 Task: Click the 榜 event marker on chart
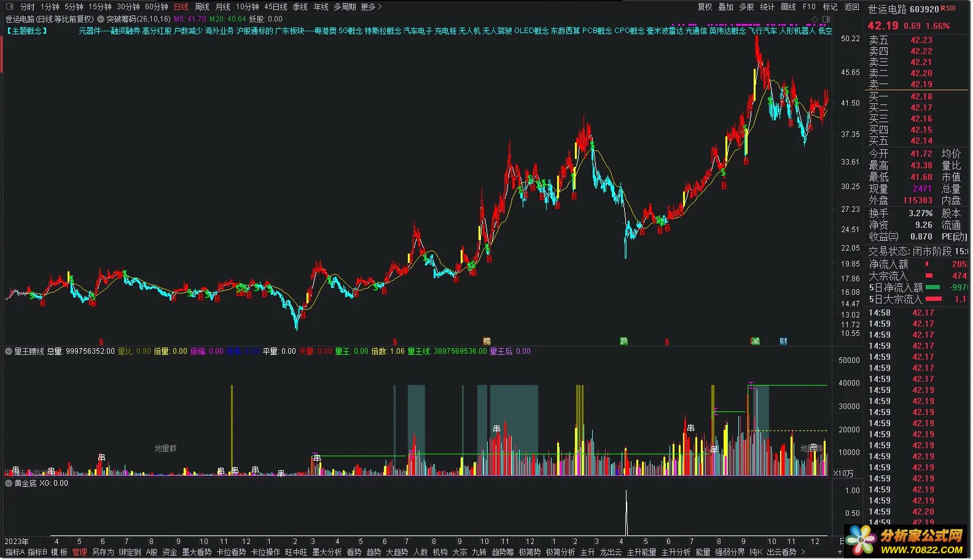pos(486,341)
